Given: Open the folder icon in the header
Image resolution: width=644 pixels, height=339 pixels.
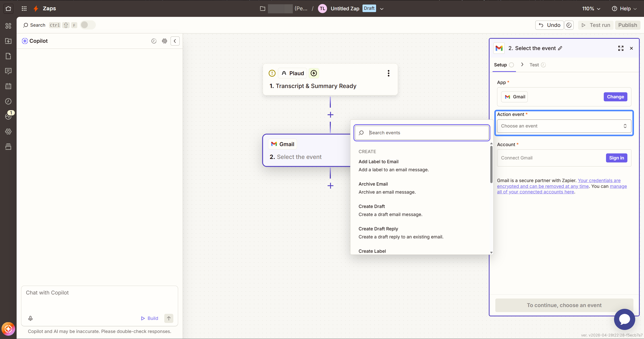Looking at the screenshot, I should click(263, 9).
